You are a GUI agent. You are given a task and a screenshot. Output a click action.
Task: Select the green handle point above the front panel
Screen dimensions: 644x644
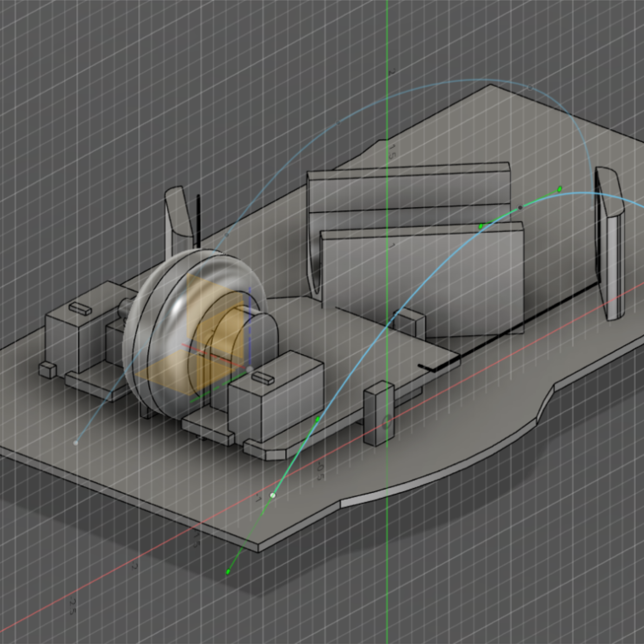point(481,226)
